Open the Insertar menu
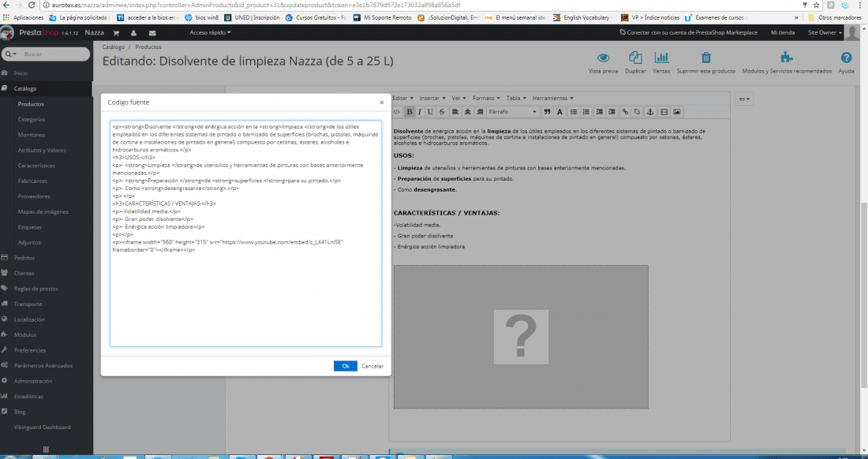868x459 pixels. coord(432,98)
